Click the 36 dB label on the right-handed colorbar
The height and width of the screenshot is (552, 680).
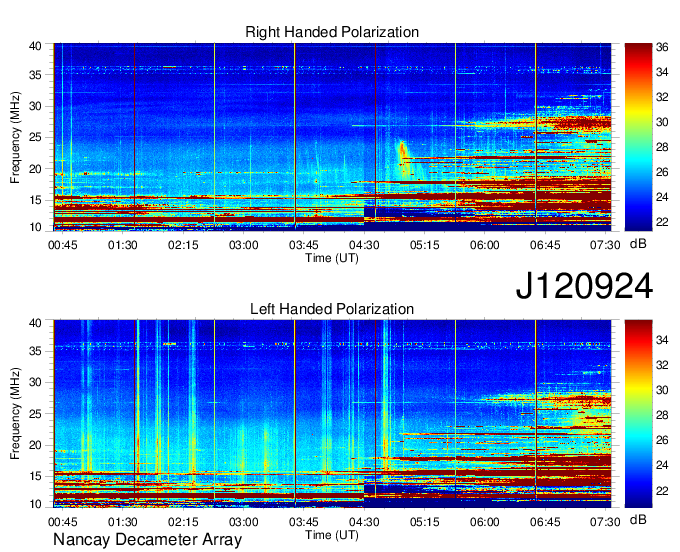pyautogui.click(x=662, y=47)
